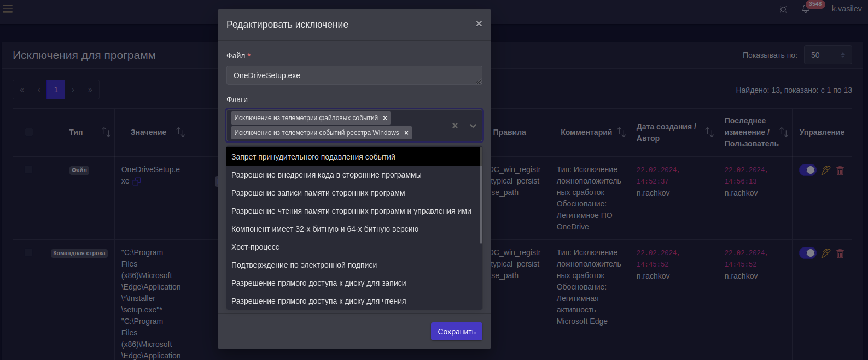Image resolution: width=868 pixels, height=360 pixels.
Task: Click the Сохранить button
Action: click(x=456, y=332)
